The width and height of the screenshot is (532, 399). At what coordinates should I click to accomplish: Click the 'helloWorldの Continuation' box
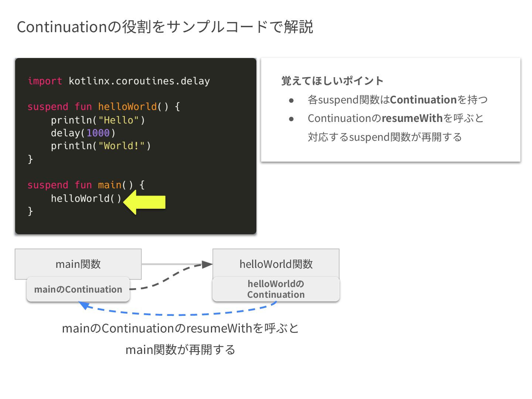(276, 289)
